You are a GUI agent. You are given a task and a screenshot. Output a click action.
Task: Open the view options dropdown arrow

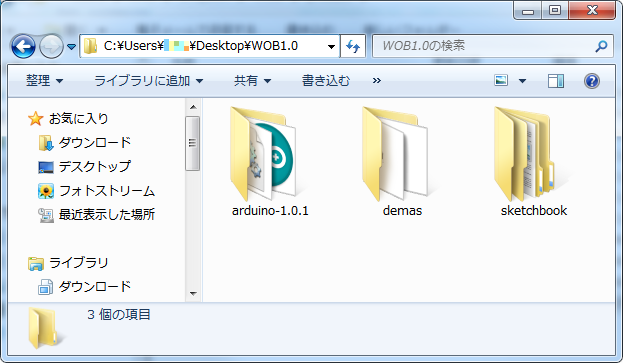(522, 81)
